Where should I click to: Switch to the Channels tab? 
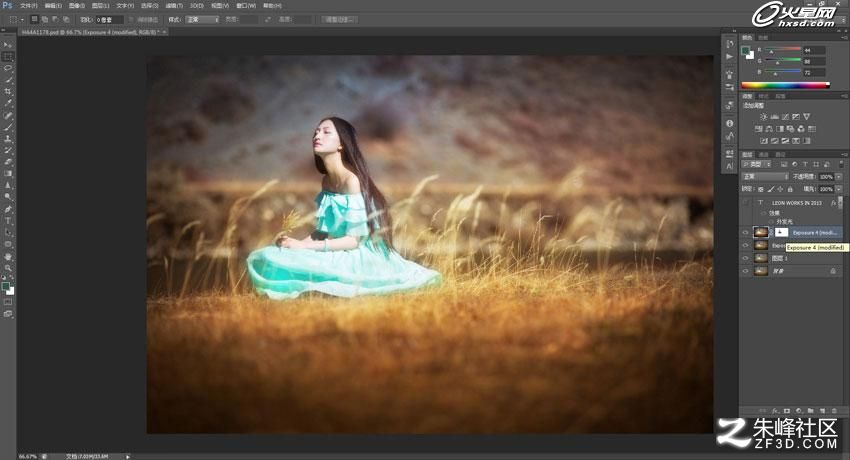pyautogui.click(x=763, y=154)
